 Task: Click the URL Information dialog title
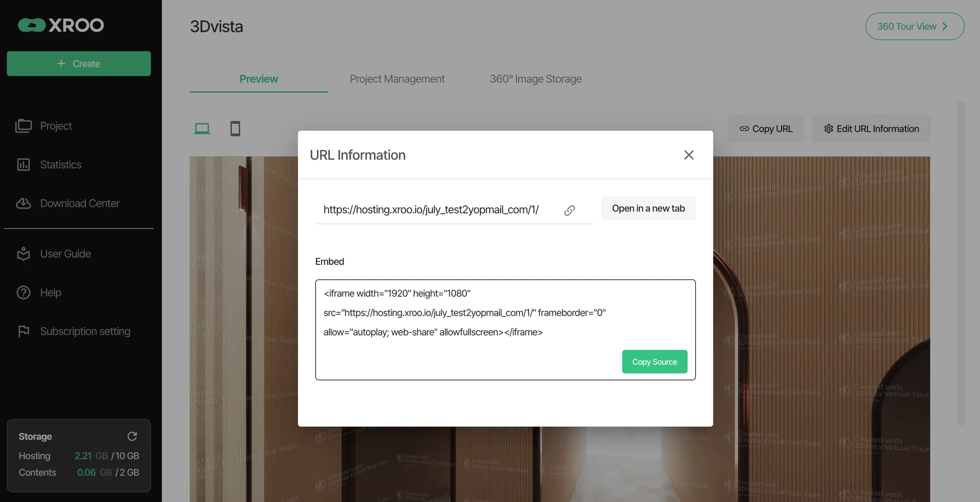357,155
